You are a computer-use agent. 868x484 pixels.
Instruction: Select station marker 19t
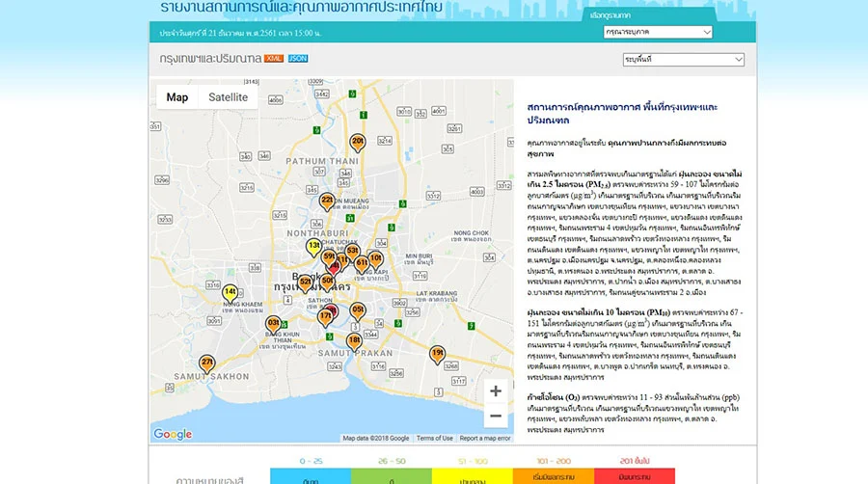(437, 354)
